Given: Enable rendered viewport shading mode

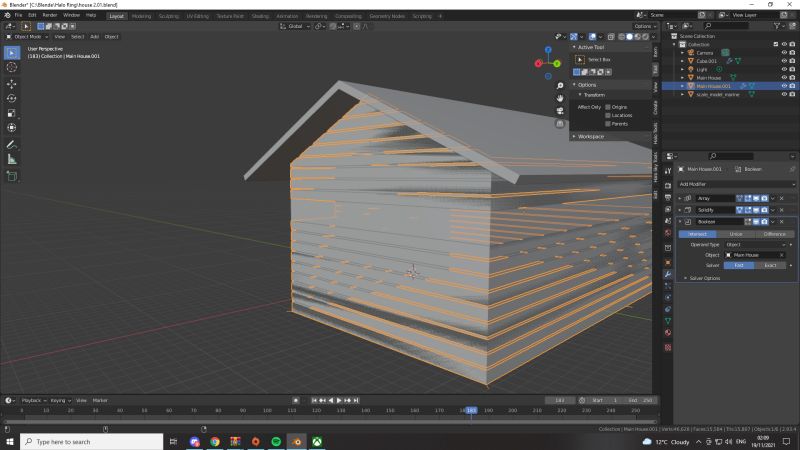Looking at the screenshot, I should [x=645, y=37].
